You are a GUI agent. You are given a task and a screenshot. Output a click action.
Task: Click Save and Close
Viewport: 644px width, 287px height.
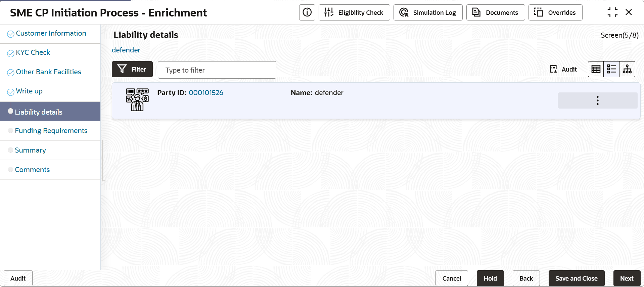click(x=577, y=278)
